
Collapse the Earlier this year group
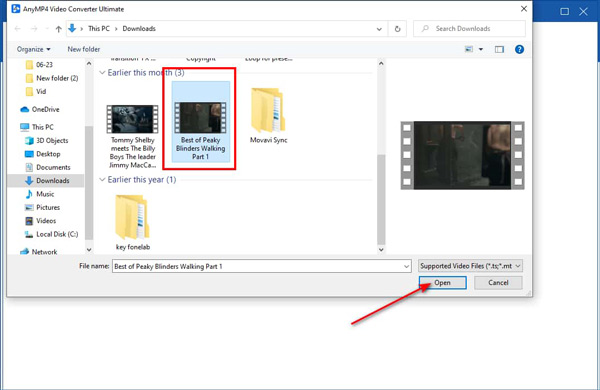102,179
